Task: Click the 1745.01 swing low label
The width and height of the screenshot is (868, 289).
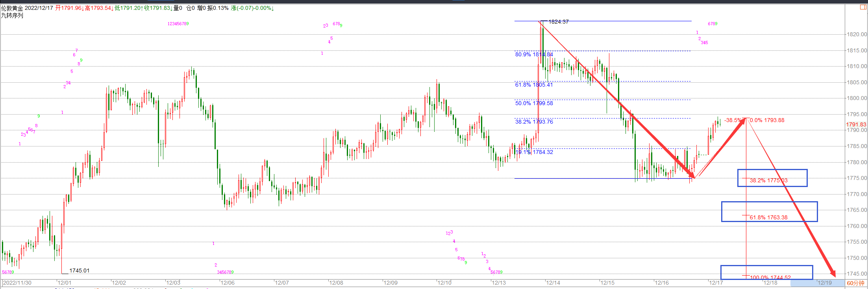Action: [79, 270]
